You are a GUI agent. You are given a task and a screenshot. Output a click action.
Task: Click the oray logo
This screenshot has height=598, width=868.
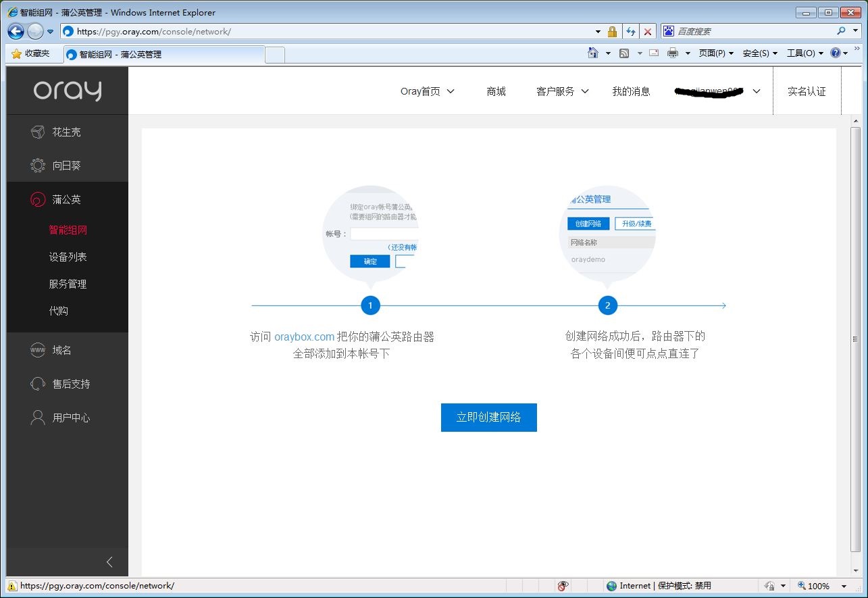tap(68, 91)
